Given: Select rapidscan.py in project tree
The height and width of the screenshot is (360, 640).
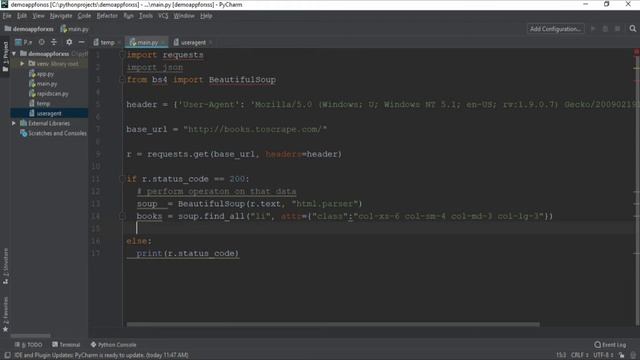Looking at the screenshot, I should tap(49, 93).
